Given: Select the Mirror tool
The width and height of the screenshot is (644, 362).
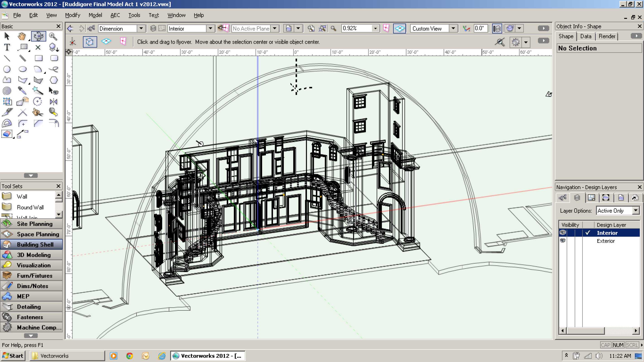Looking at the screenshot, I should [x=53, y=102].
